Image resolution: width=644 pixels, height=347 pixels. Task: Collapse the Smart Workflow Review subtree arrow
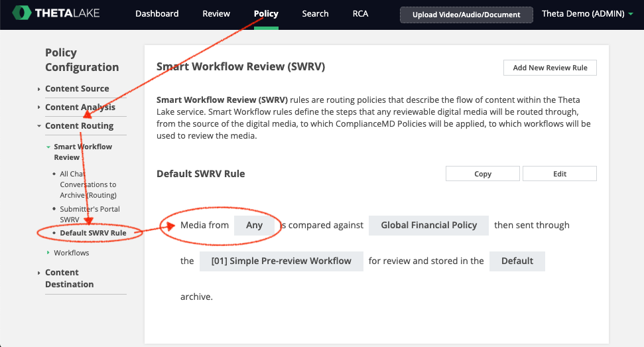tap(48, 147)
